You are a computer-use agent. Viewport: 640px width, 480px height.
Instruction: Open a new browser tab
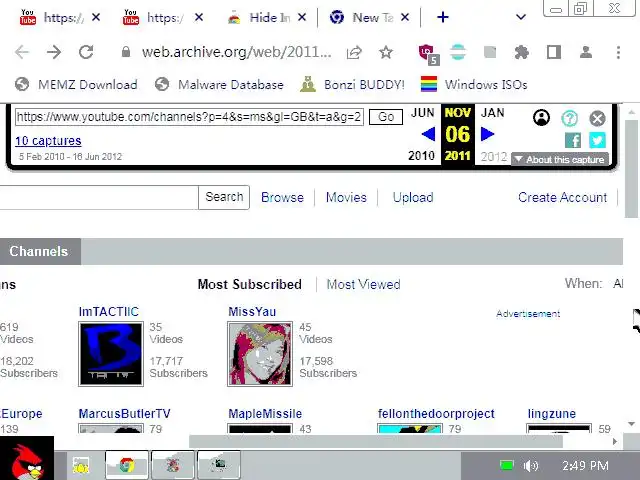tap(442, 17)
